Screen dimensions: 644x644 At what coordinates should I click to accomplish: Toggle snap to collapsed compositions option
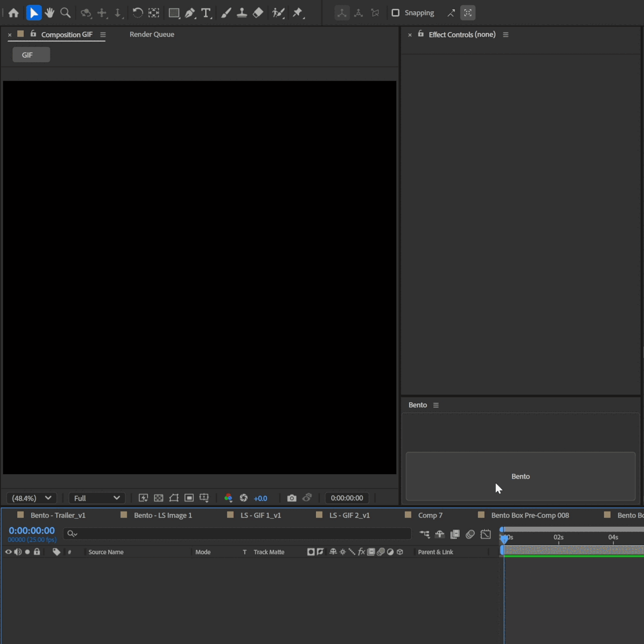(468, 13)
